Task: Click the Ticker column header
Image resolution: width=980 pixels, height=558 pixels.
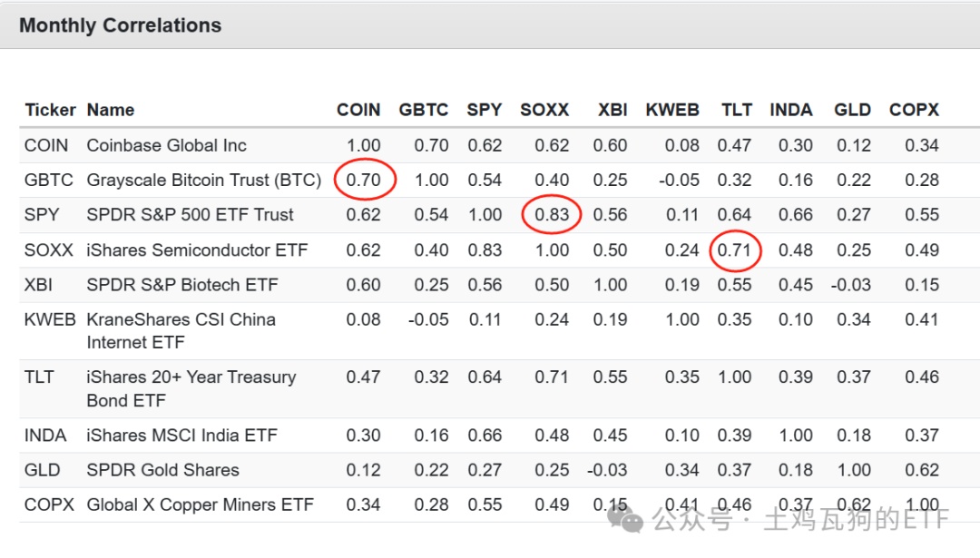Action: (51, 110)
